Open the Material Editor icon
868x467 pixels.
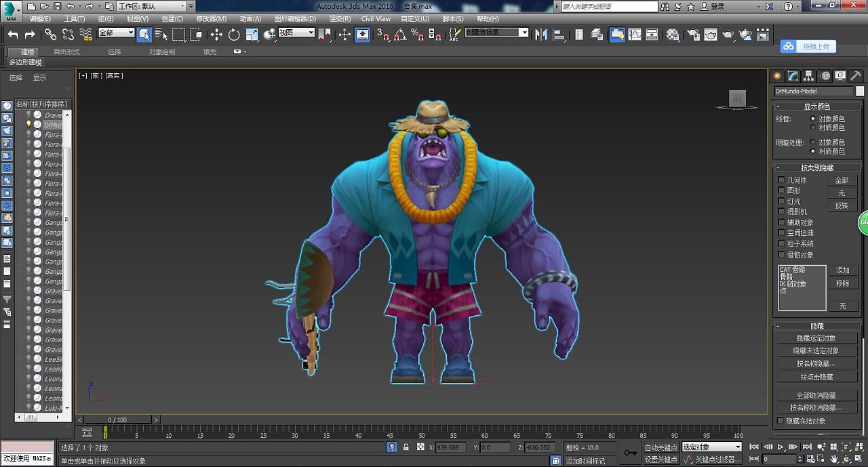point(673,35)
